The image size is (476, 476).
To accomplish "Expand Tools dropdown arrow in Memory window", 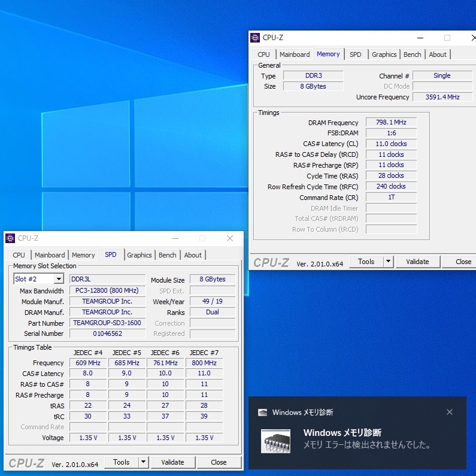I will tap(388, 262).
